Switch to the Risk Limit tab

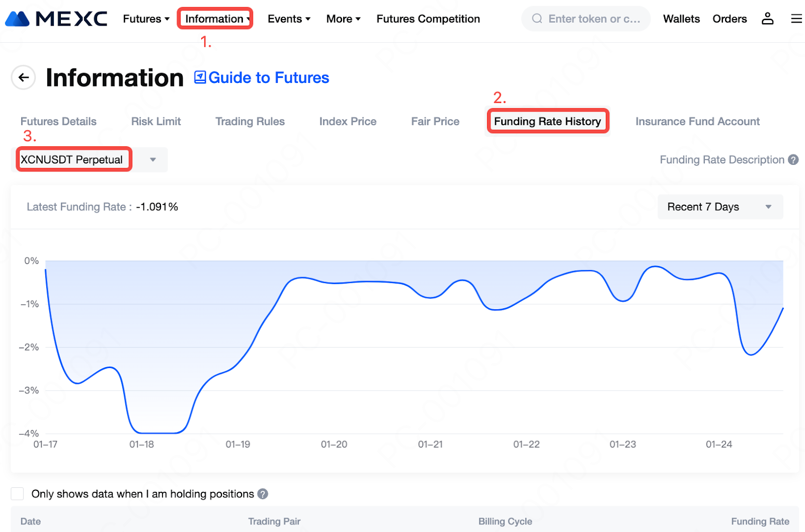pos(156,121)
